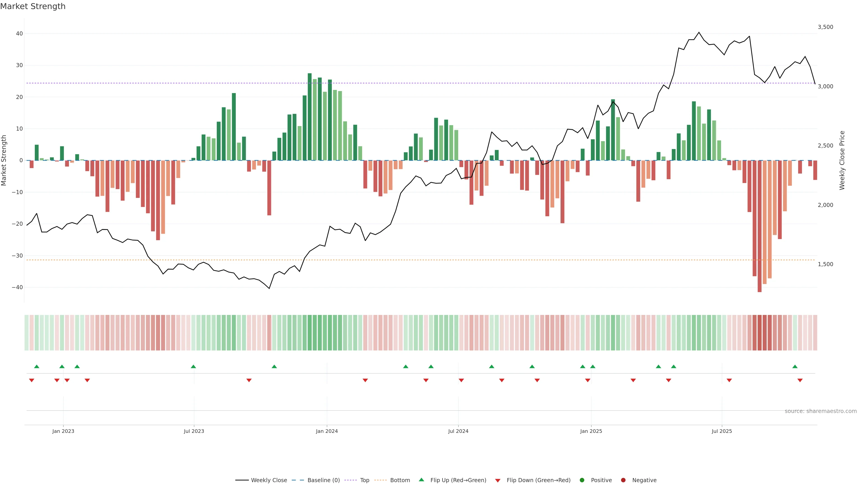Click the dark red Negative circle legend icon
This screenshot has height=488, width=868.
623,480
